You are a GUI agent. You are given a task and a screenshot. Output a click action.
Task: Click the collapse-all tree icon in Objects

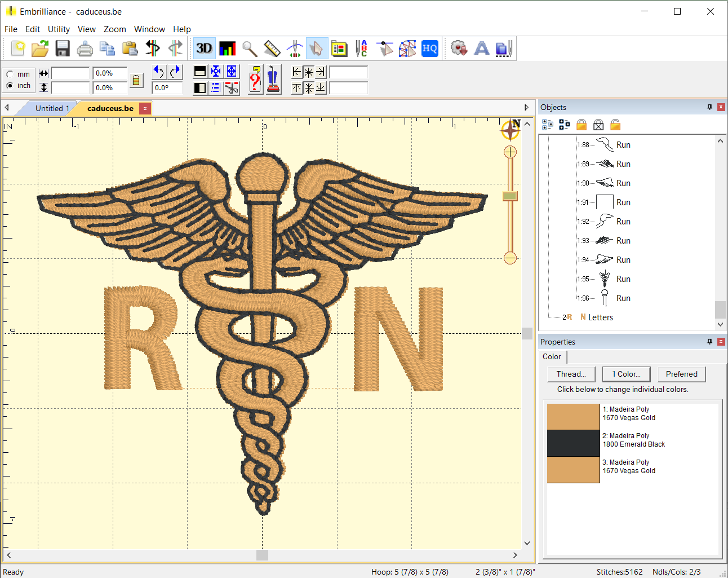[x=564, y=125]
